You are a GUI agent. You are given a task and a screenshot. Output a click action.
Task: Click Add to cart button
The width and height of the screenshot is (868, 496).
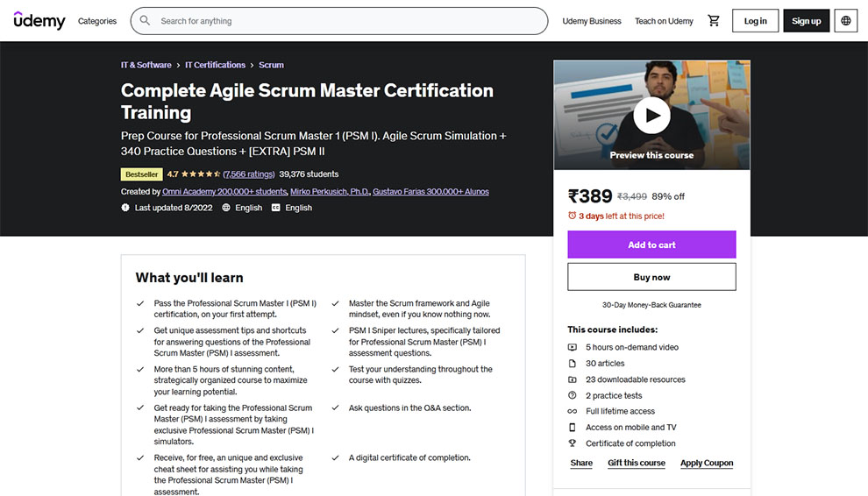pos(651,244)
